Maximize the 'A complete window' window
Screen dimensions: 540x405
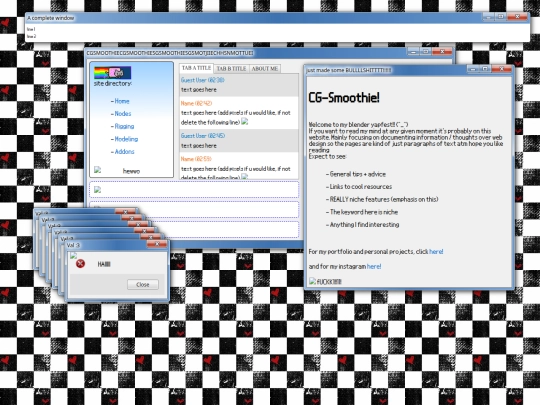click(500, 17)
